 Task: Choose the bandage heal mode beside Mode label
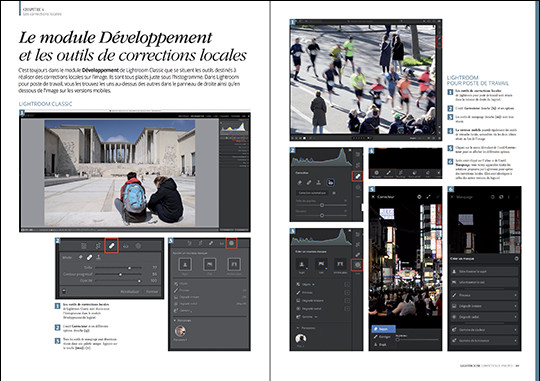pos(89,257)
